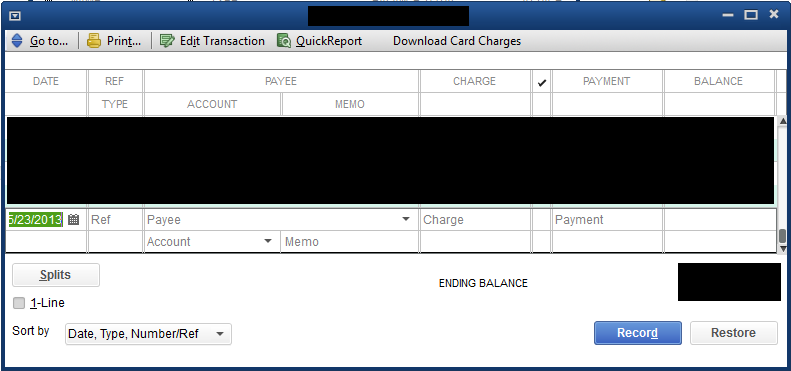Click the BALANCE column header
Screen dimensions: 791x371
coord(718,81)
